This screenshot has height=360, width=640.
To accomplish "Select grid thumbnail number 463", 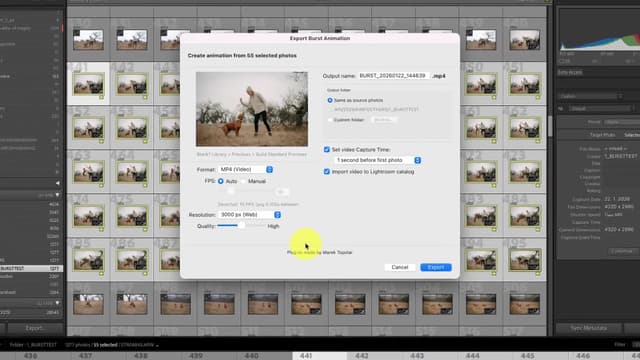I will click(x=88, y=171).
